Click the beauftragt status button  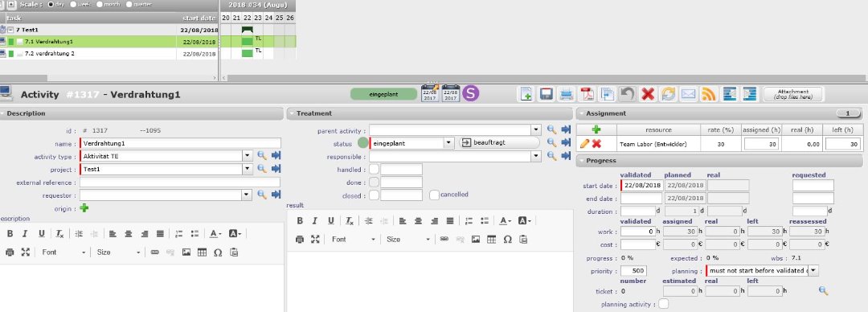(x=499, y=142)
